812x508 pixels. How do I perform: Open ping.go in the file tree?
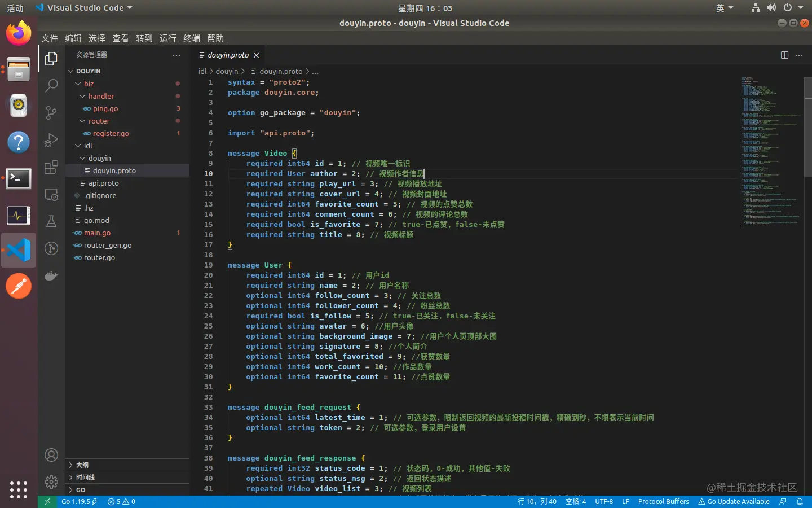[127, 108]
